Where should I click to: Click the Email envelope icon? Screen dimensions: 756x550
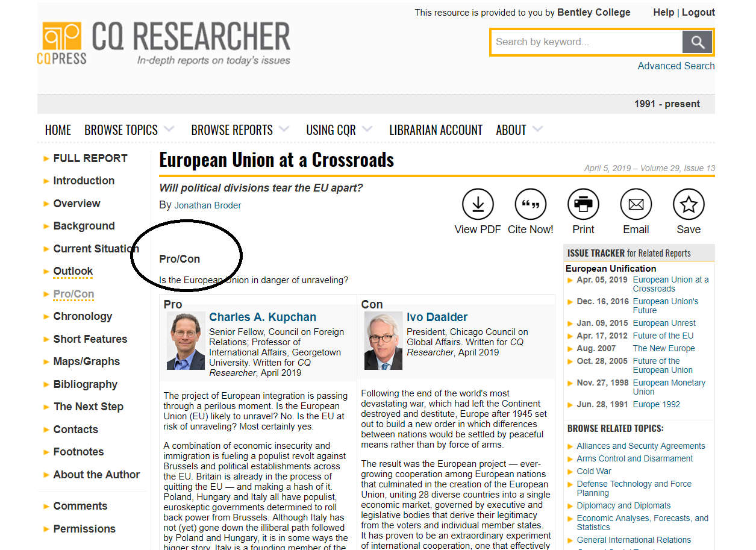point(636,204)
